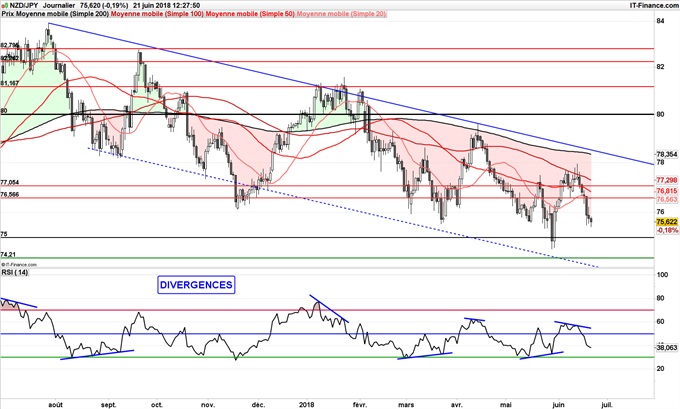The height and width of the screenshot is (409, 680).
Task: Click the 76,563 moving average value tag
Action: [667, 199]
